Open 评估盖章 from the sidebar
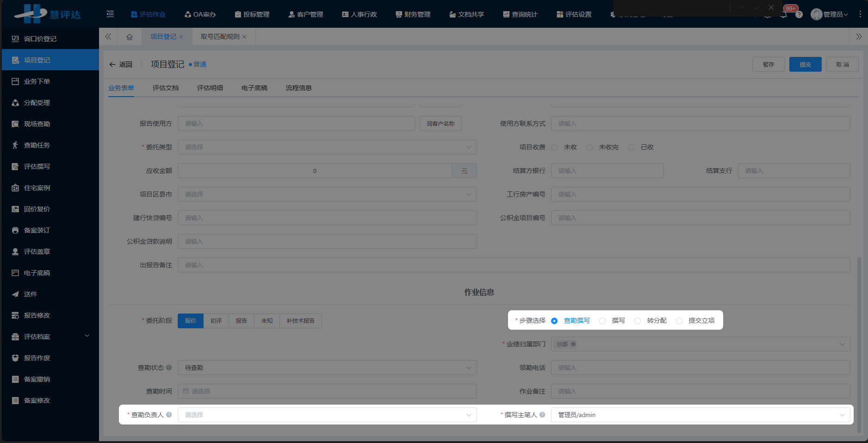Viewport: 868px width, 443px height. [37, 251]
